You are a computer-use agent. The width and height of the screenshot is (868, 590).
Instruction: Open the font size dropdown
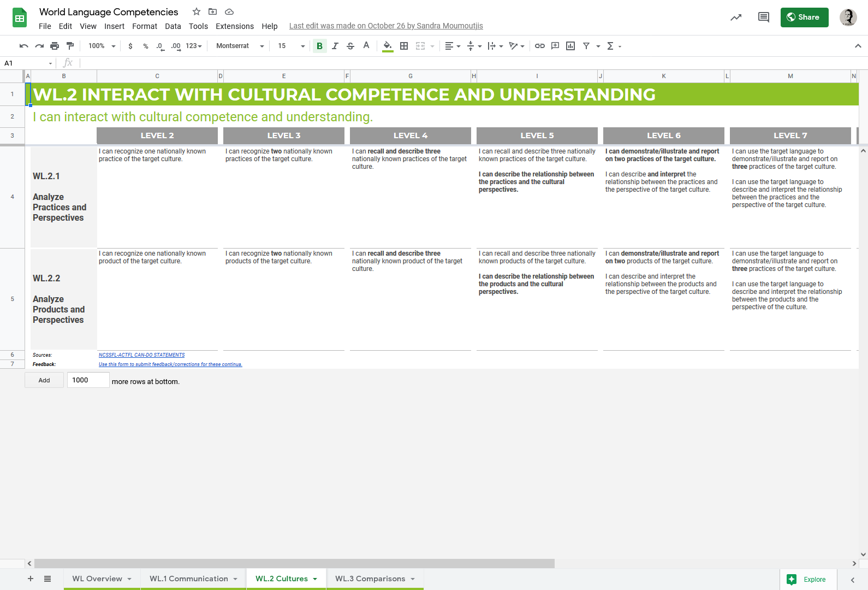tap(291, 46)
